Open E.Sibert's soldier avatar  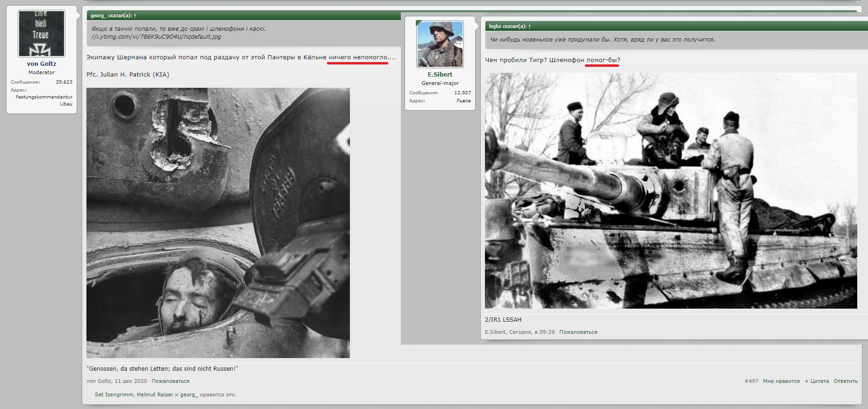(440, 44)
